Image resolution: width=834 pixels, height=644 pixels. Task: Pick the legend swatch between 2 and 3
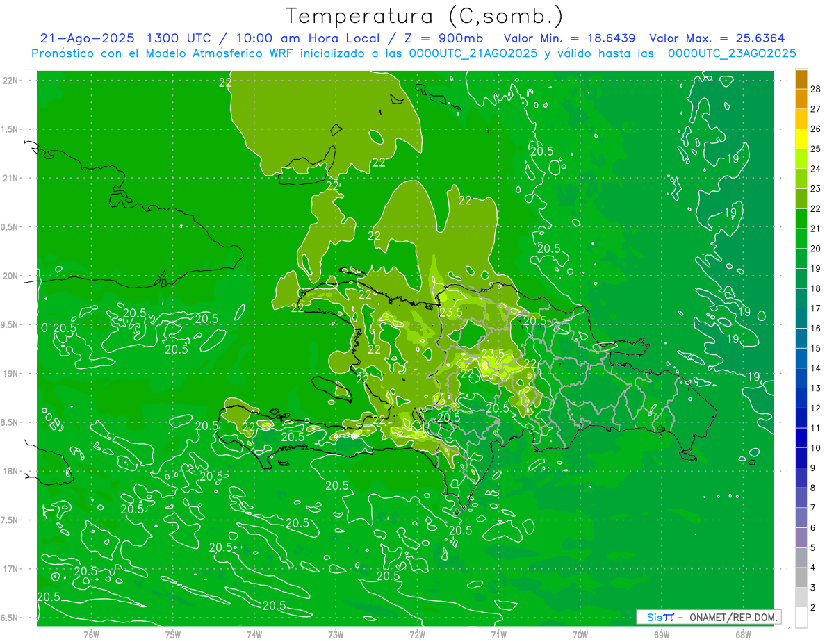point(801,598)
